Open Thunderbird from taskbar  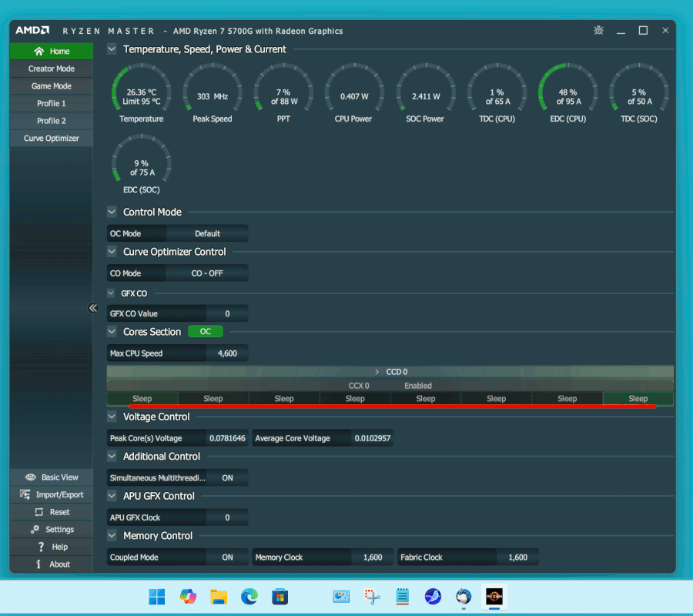464,597
